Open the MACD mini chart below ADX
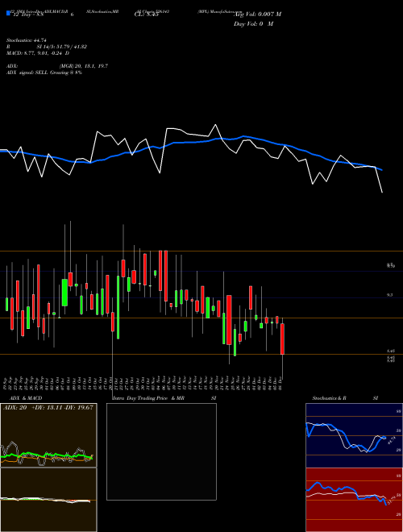The width and height of the screenshot is (403, 532). [48, 500]
